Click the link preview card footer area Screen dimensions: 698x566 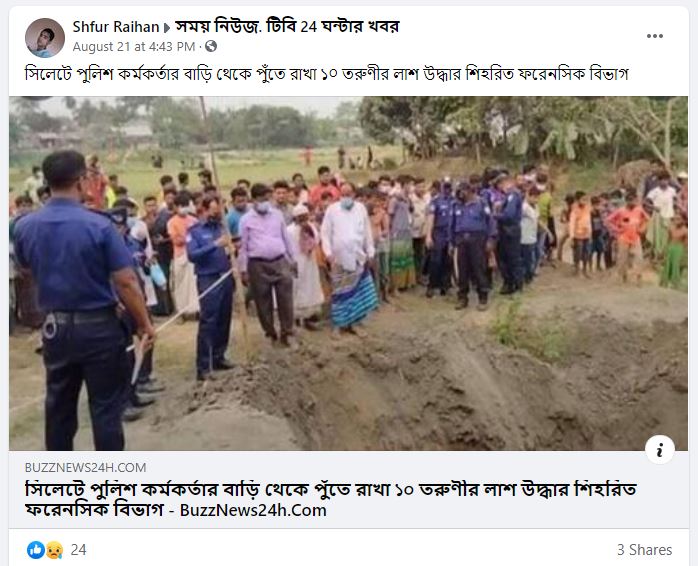pyautogui.click(x=349, y=490)
